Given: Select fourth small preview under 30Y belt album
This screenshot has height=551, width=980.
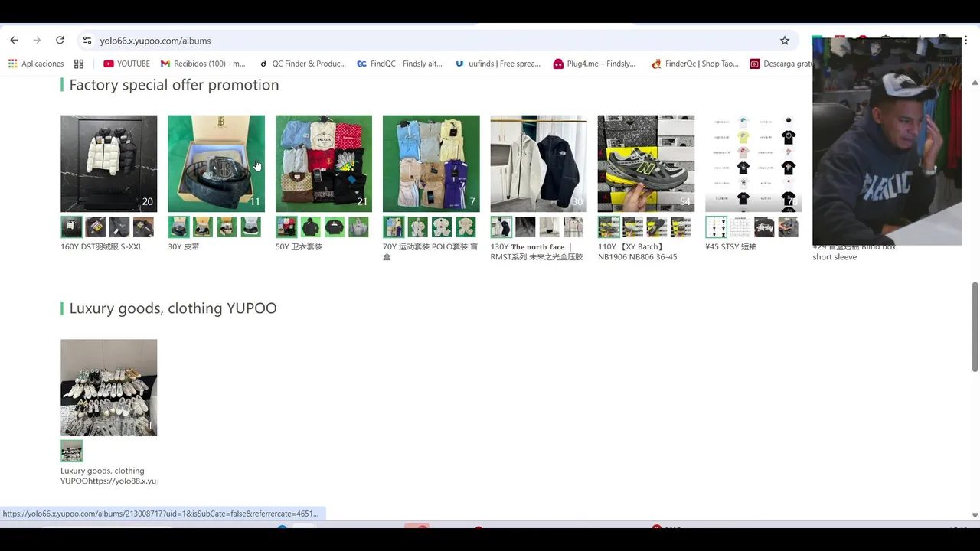Looking at the screenshot, I should pyautogui.click(x=250, y=227).
